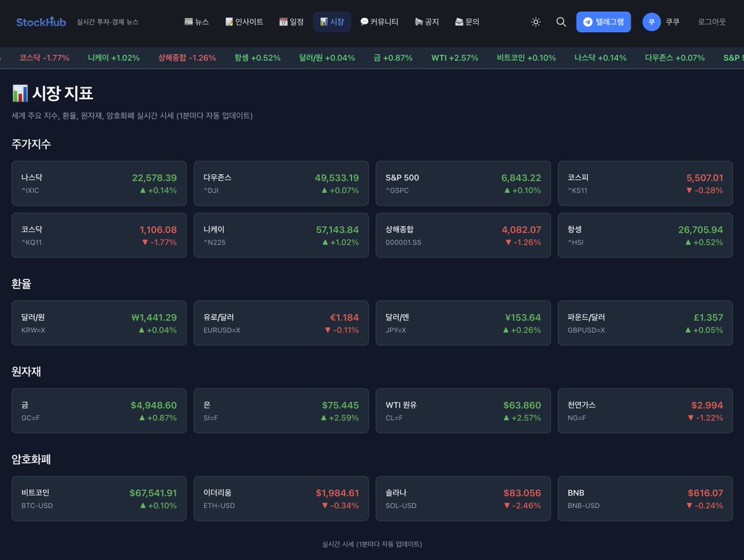Open the 나스닥 ^IXIC index card
Screen dimensions: 744x560
click(x=99, y=183)
